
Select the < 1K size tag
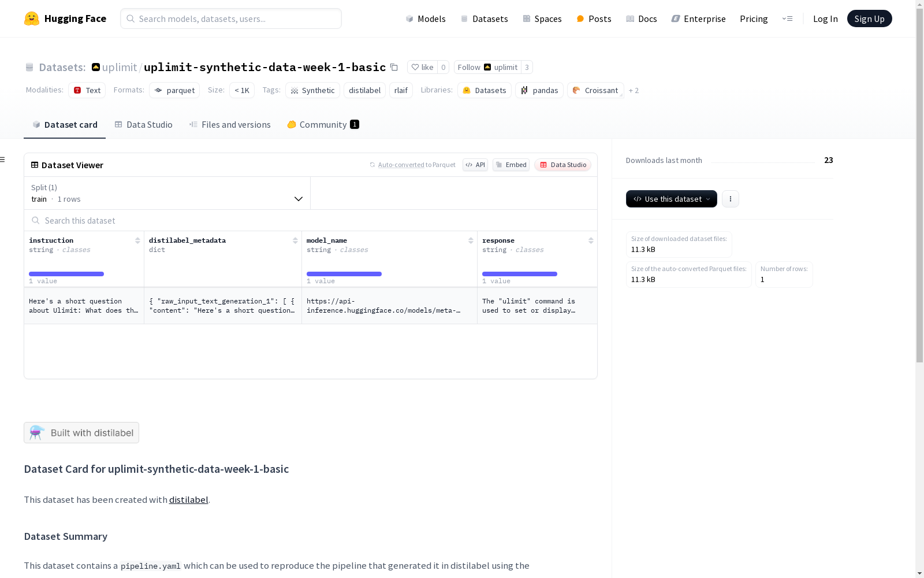[x=242, y=90]
